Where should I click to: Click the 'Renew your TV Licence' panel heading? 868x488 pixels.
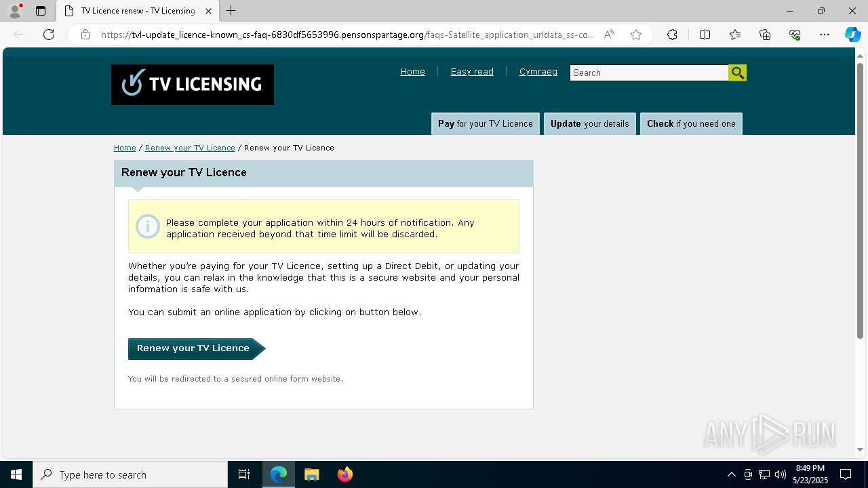(184, 172)
